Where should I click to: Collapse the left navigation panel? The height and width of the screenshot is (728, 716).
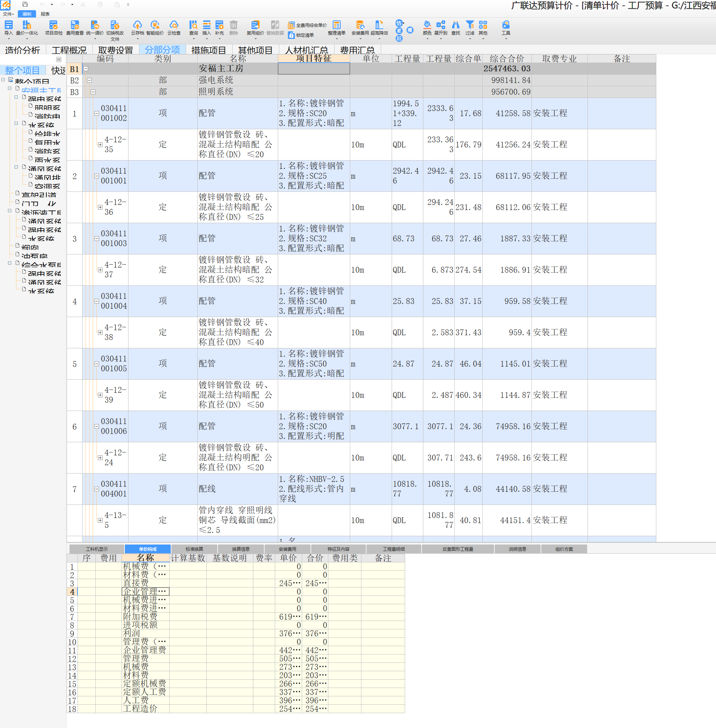[59, 59]
